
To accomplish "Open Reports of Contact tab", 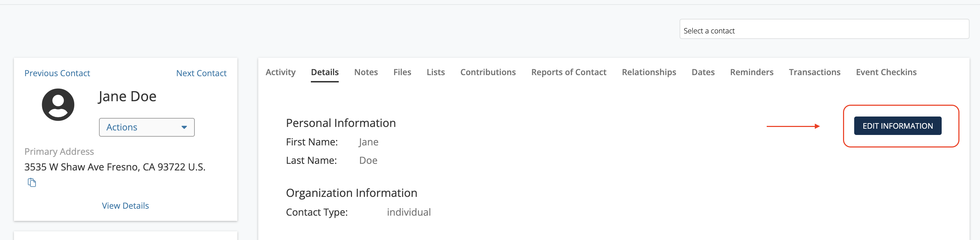I will pyautogui.click(x=569, y=72).
